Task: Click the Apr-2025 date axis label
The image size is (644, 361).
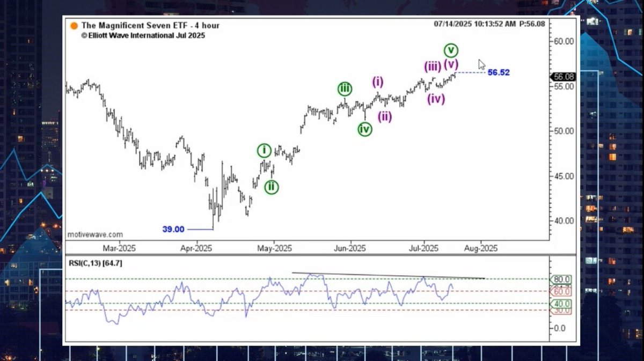Action: coord(196,248)
